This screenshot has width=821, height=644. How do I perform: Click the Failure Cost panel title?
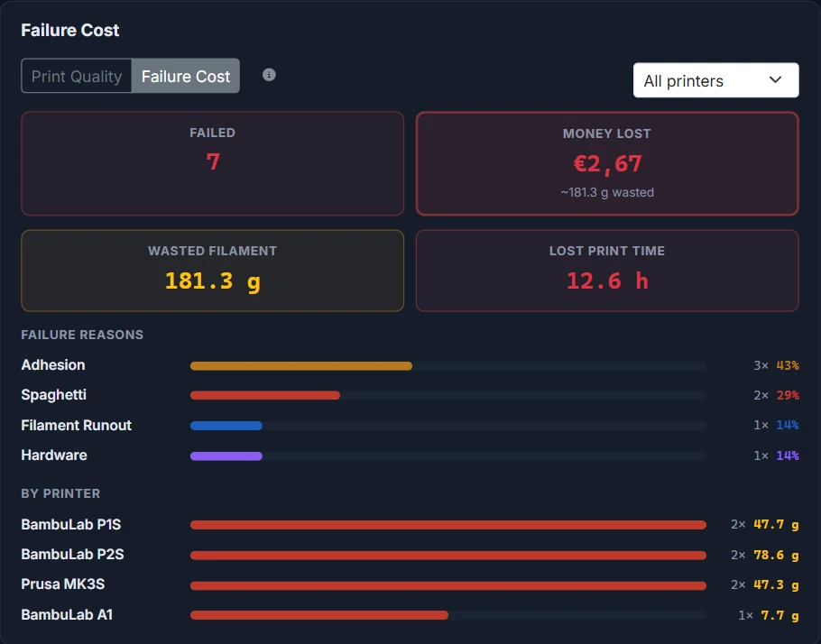pyautogui.click(x=70, y=30)
